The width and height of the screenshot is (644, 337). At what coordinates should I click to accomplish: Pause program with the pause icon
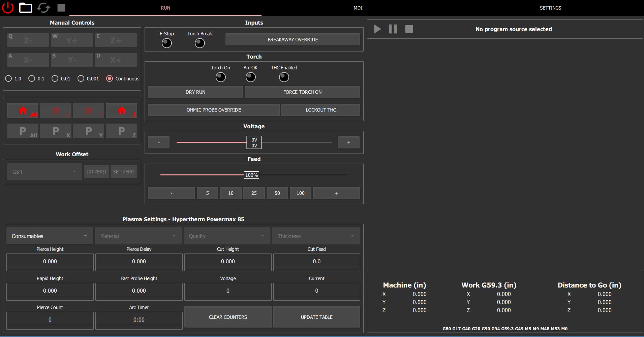[x=393, y=29]
